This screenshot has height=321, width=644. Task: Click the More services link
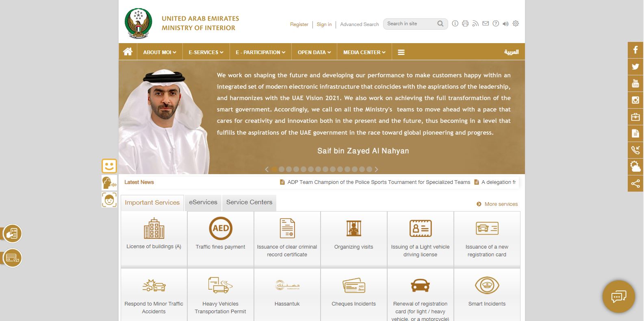(x=497, y=204)
